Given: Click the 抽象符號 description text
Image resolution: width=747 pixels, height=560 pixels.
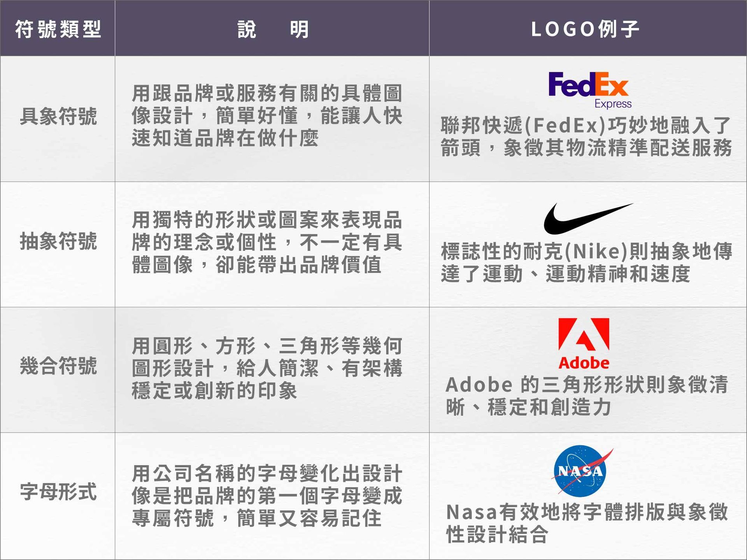Looking at the screenshot, I should (x=267, y=242).
